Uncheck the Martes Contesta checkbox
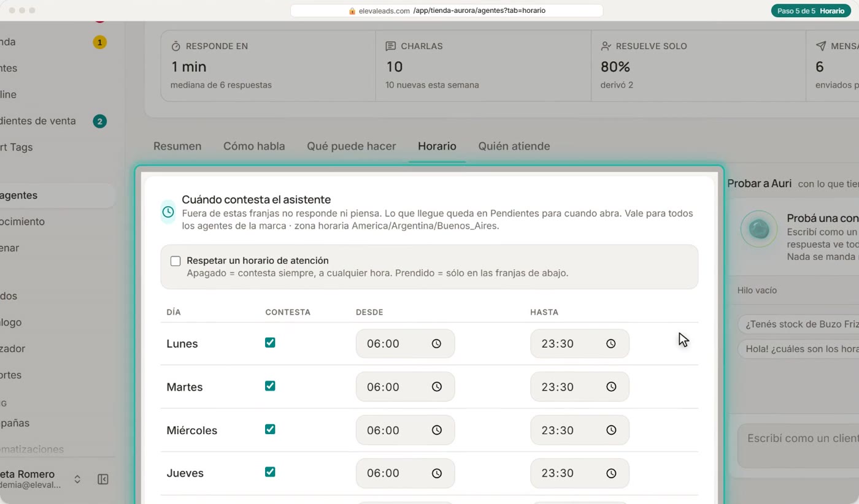This screenshot has height=504, width=859. tap(270, 386)
